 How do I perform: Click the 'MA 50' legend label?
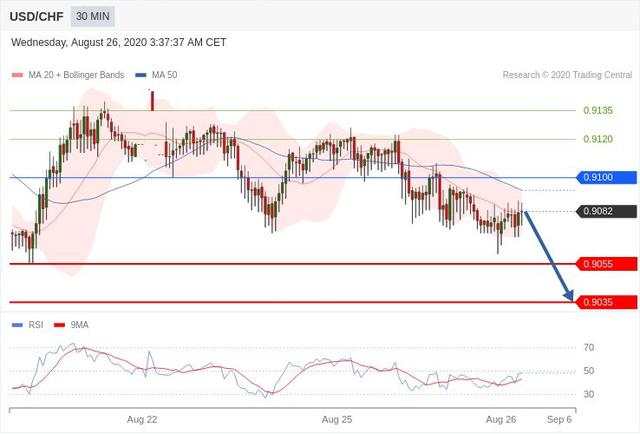[x=164, y=75]
